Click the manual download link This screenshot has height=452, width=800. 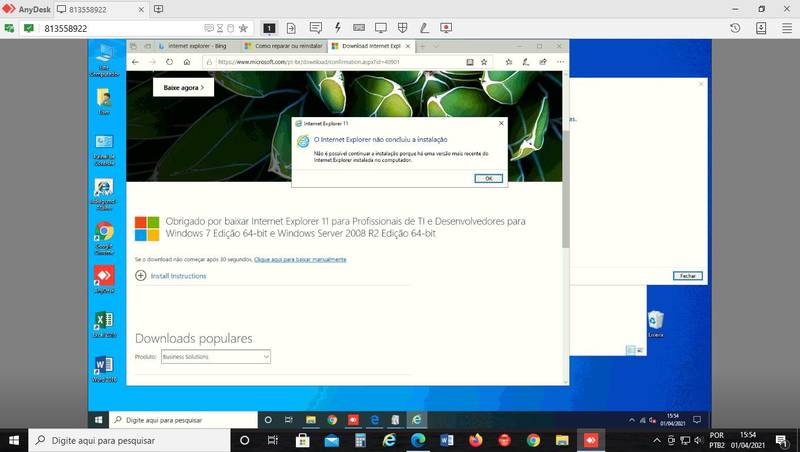coord(300,259)
